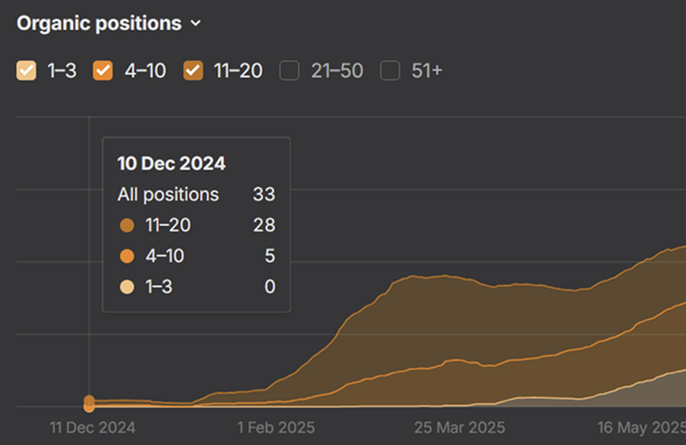The image size is (686, 445).
Task: Click the 1–3 color dot in tooltip
Action: tap(126, 288)
